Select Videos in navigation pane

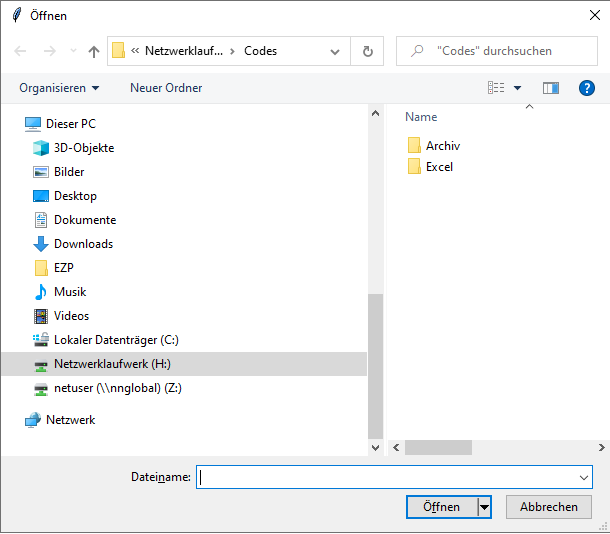point(71,316)
